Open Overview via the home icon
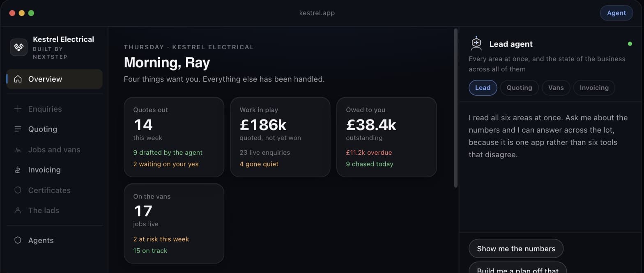Screen dimensions: 644x273 click(x=18, y=79)
